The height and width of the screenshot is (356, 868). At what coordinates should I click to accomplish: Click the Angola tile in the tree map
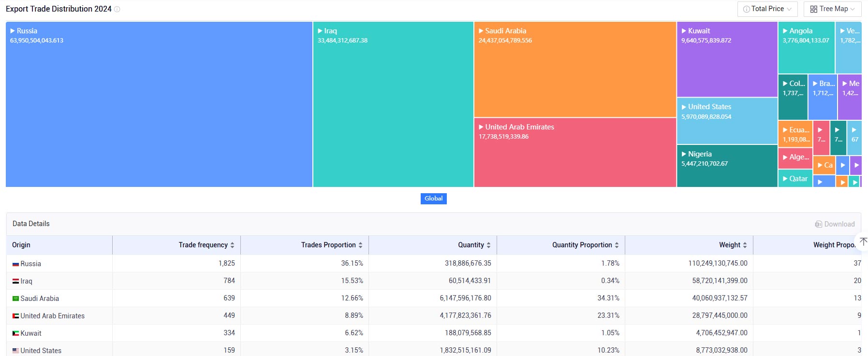coord(807,47)
